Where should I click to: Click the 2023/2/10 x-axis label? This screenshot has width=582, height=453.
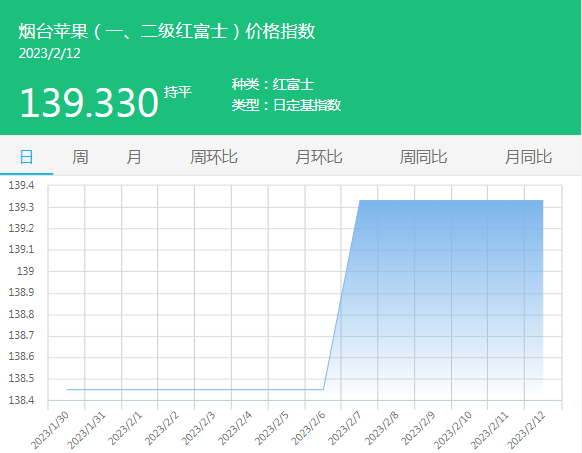coord(453,430)
